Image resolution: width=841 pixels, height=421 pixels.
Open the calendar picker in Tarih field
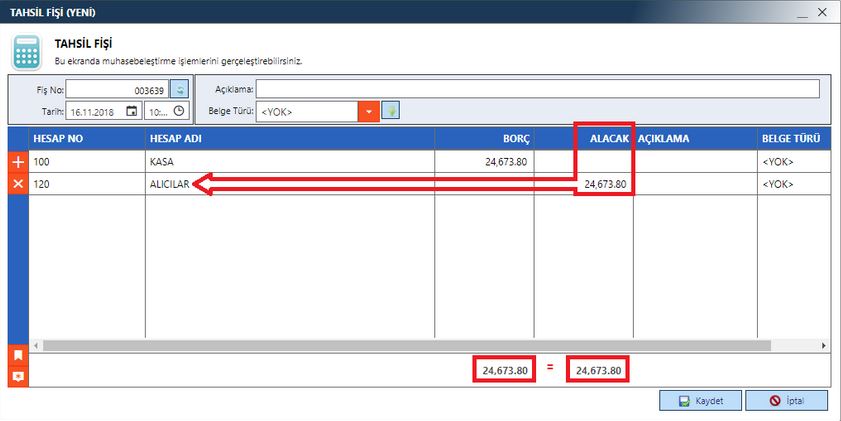click(132, 111)
